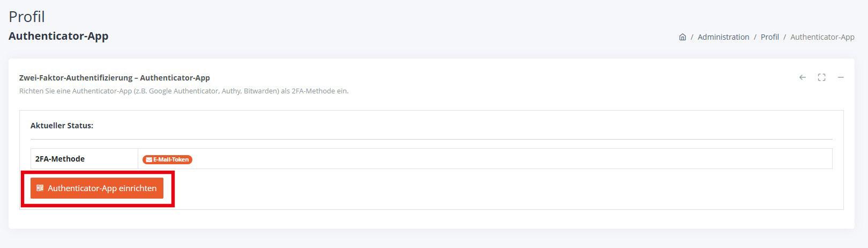Click the back arrow in the card header
Screen dimensions: 868x248
802,77
